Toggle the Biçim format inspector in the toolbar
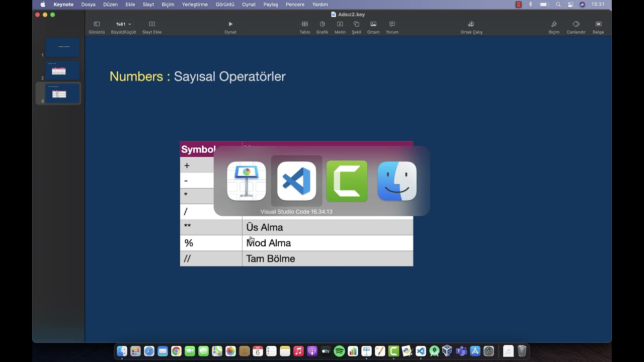Image resolution: width=644 pixels, height=362 pixels. pos(554,27)
